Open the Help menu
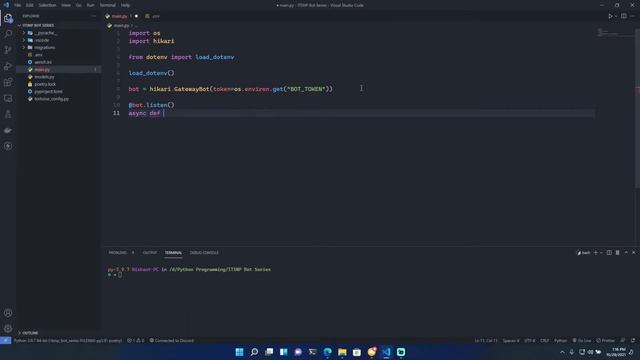The width and height of the screenshot is (640, 360). [125, 5]
